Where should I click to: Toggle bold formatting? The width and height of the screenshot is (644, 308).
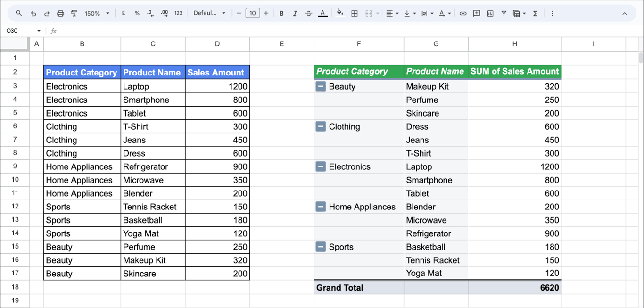pyautogui.click(x=281, y=13)
